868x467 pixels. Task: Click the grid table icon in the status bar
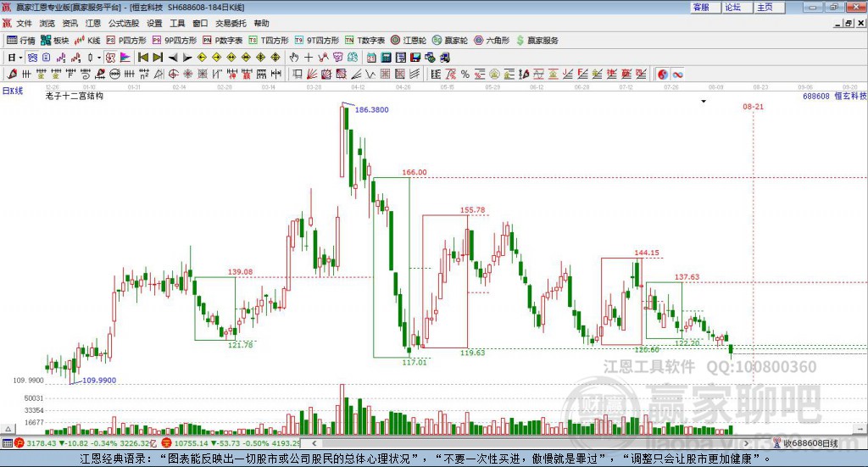pyautogui.click(x=7, y=443)
